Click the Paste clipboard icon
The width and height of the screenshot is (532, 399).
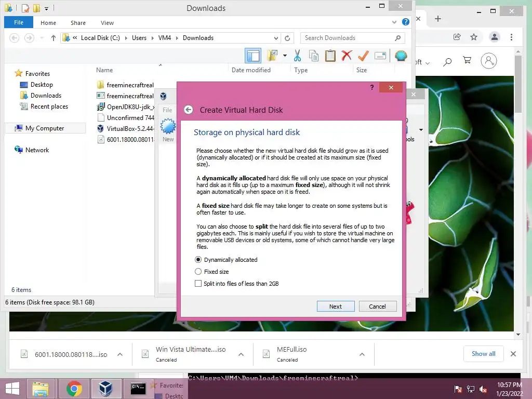click(330, 56)
